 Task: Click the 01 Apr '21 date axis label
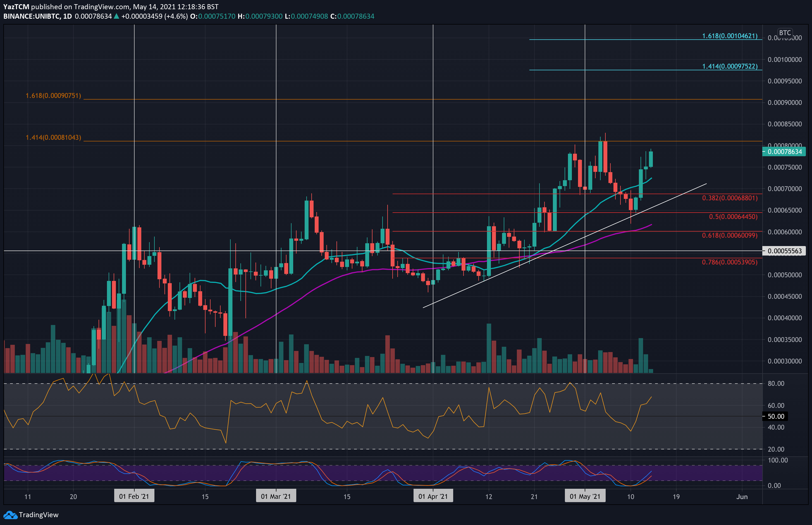click(x=433, y=496)
